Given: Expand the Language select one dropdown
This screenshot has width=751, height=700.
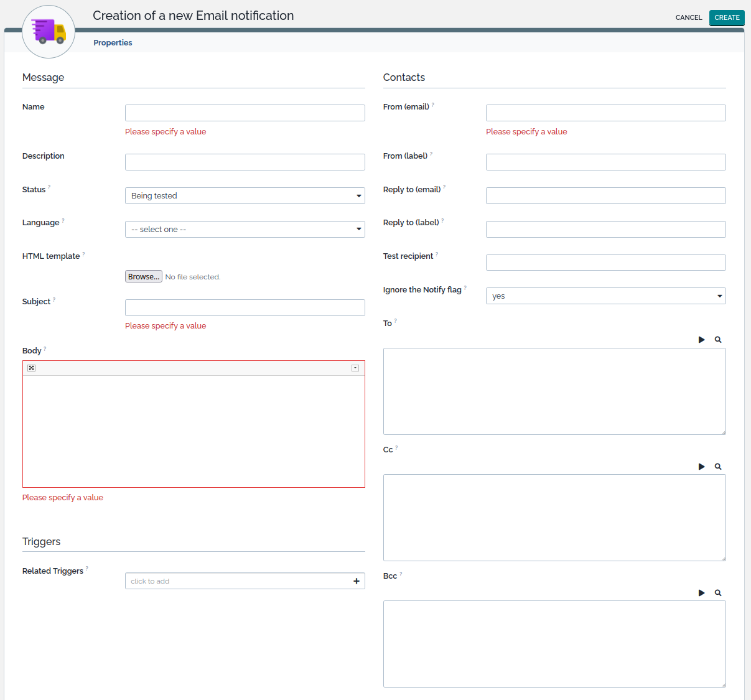Looking at the screenshot, I should coord(245,230).
